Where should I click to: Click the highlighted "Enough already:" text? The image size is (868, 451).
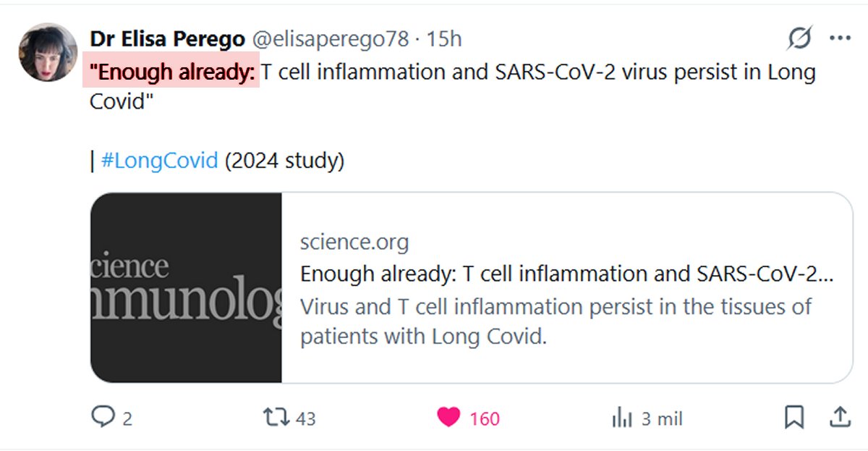tap(172, 72)
